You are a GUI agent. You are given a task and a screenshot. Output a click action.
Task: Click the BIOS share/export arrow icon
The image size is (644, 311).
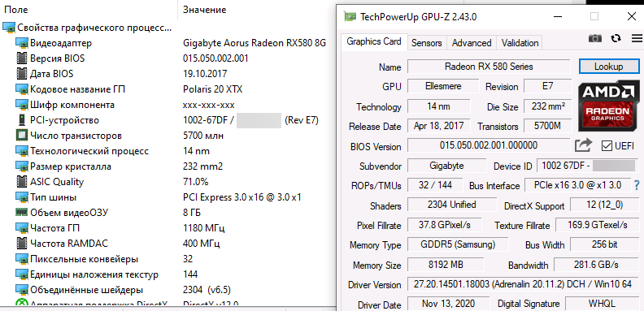pos(583,145)
